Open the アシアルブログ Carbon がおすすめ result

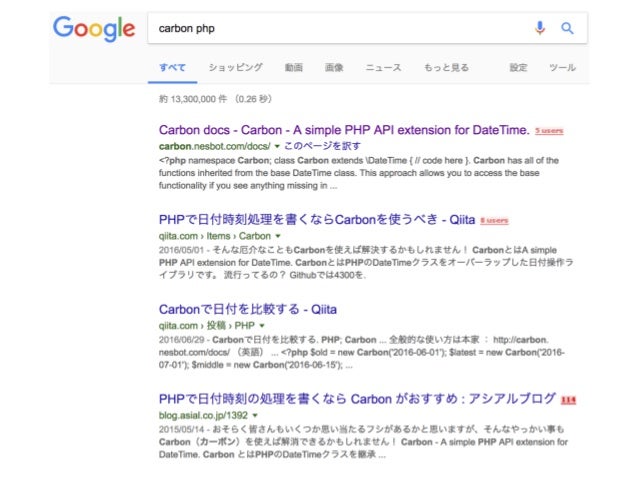coord(357,399)
